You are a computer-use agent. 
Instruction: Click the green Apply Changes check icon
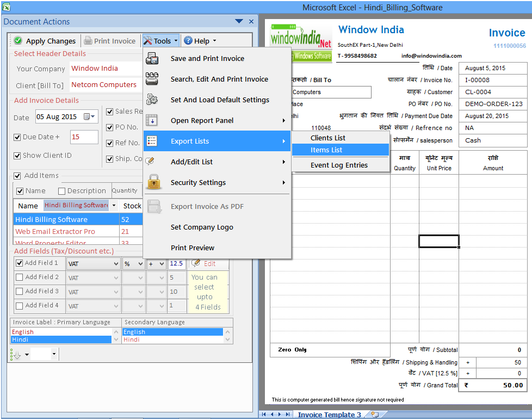point(18,41)
